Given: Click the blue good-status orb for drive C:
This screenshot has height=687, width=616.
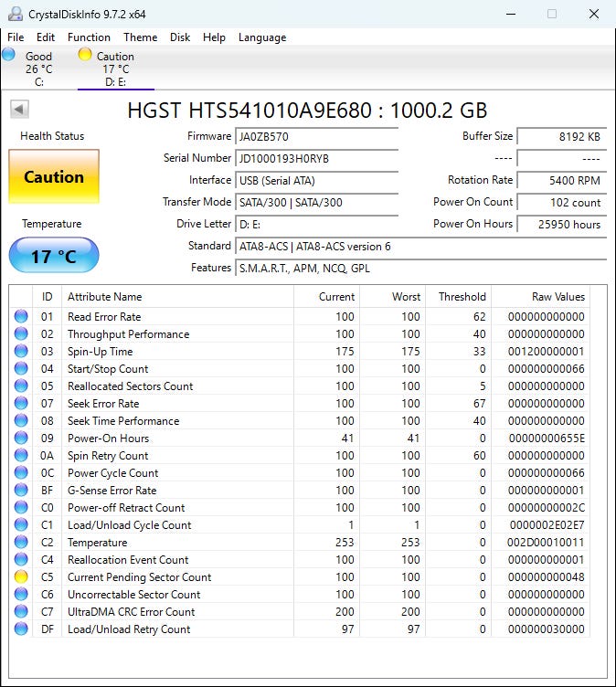Looking at the screenshot, I should 9,55.
